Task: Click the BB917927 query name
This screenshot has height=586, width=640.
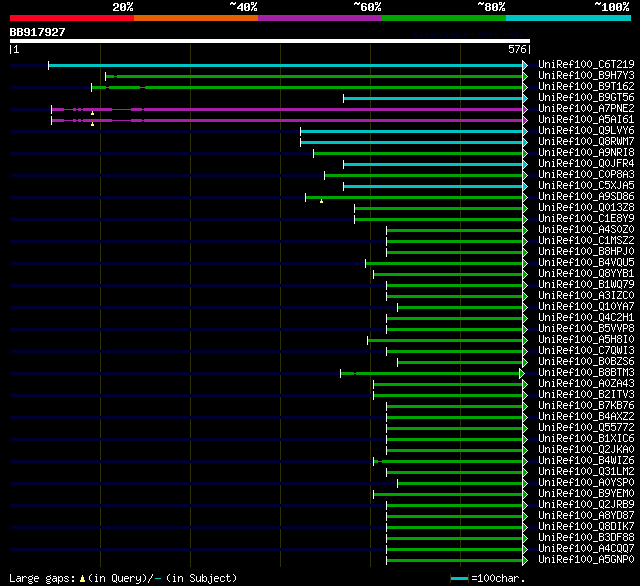Action: pos(37,32)
